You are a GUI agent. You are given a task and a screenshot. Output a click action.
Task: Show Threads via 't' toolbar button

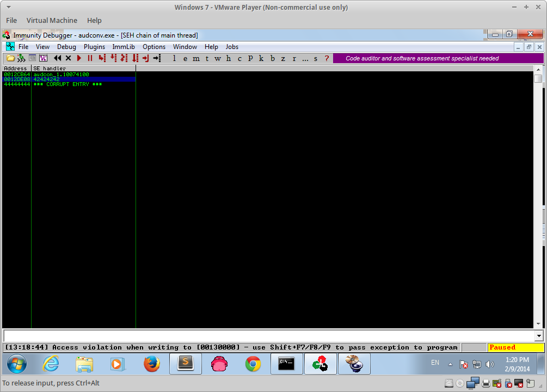coord(207,58)
